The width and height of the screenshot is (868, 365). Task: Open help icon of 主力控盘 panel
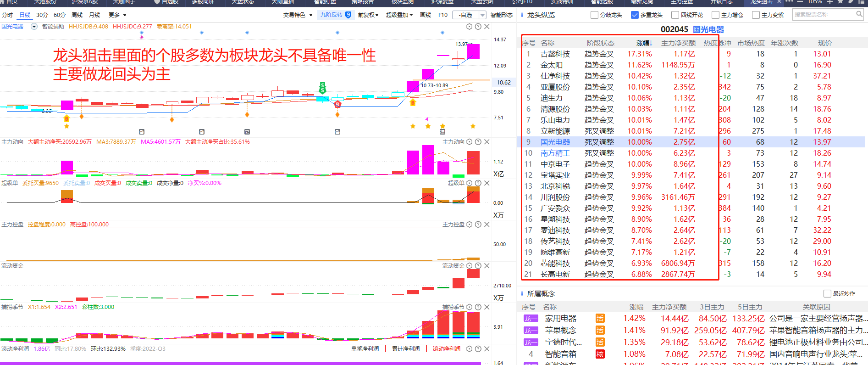tap(478, 225)
